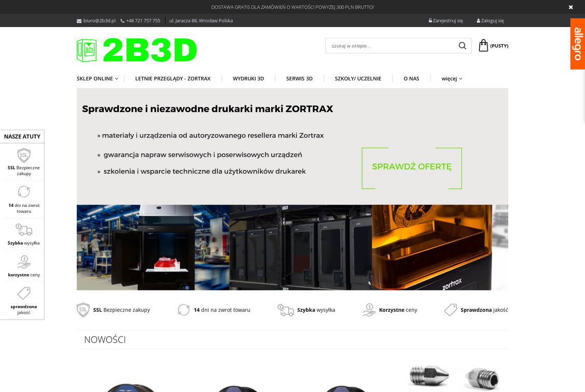Open the biuro@2b3d.pl email link
This screenshot has width=585, height=392.
tap(99, 21)
